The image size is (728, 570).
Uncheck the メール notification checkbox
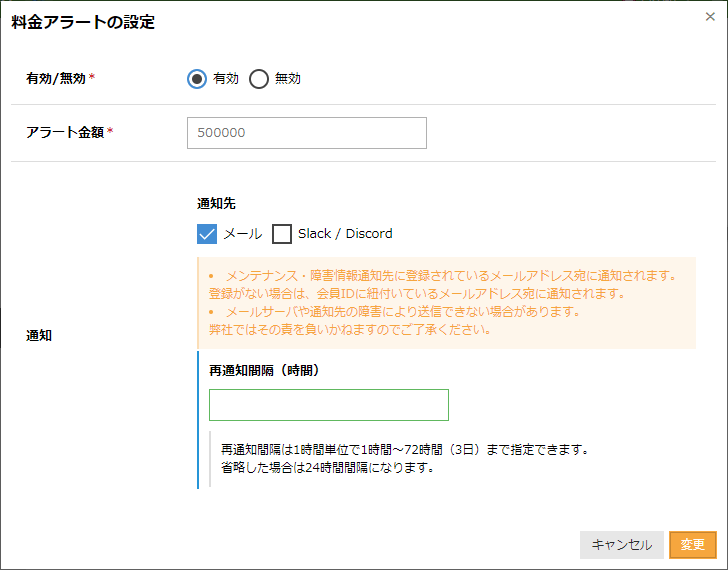(x=208, y=234)
